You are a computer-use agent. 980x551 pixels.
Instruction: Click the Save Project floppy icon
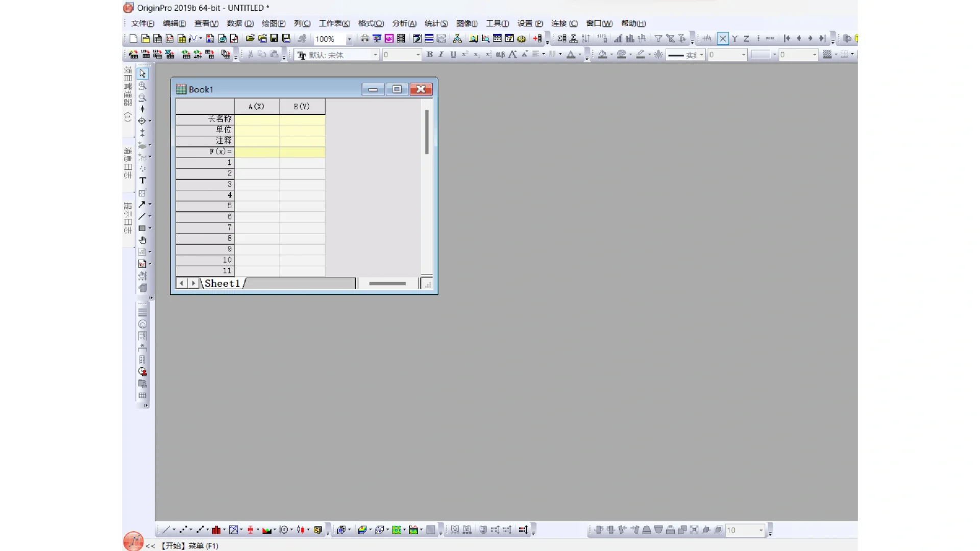(x=274, y=39)
